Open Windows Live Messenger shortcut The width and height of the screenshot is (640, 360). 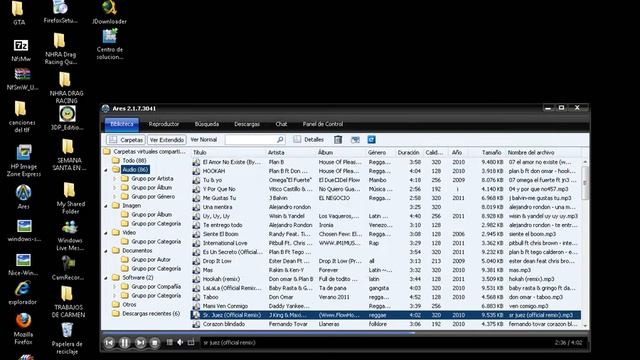pyautogui.click(x=70, y=236)
